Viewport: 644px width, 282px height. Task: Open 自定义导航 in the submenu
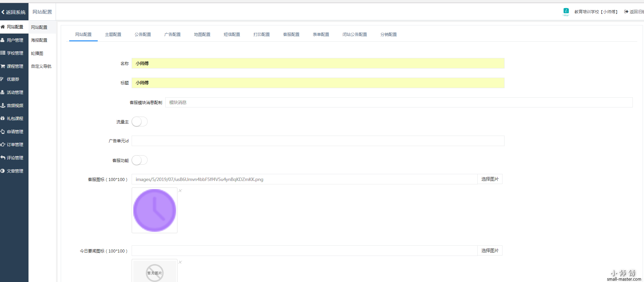click(41, 66)
